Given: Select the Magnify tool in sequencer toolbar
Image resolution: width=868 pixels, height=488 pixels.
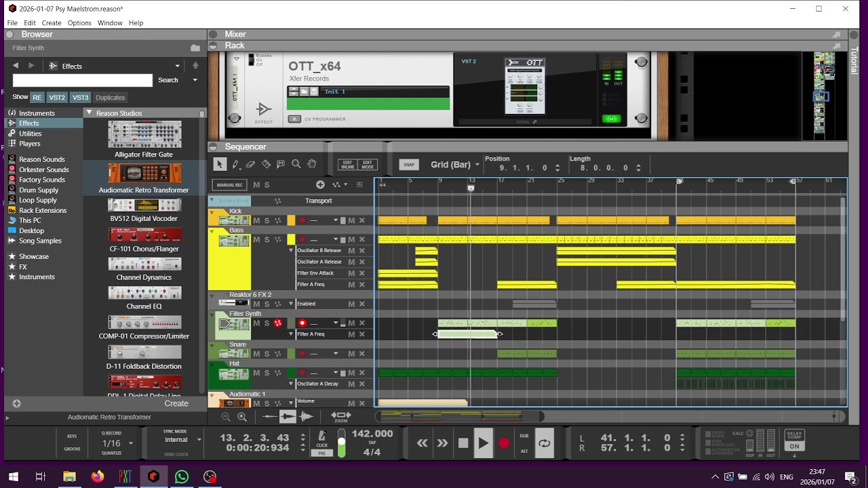Looking at the screenshot, I should click(296, 164).
